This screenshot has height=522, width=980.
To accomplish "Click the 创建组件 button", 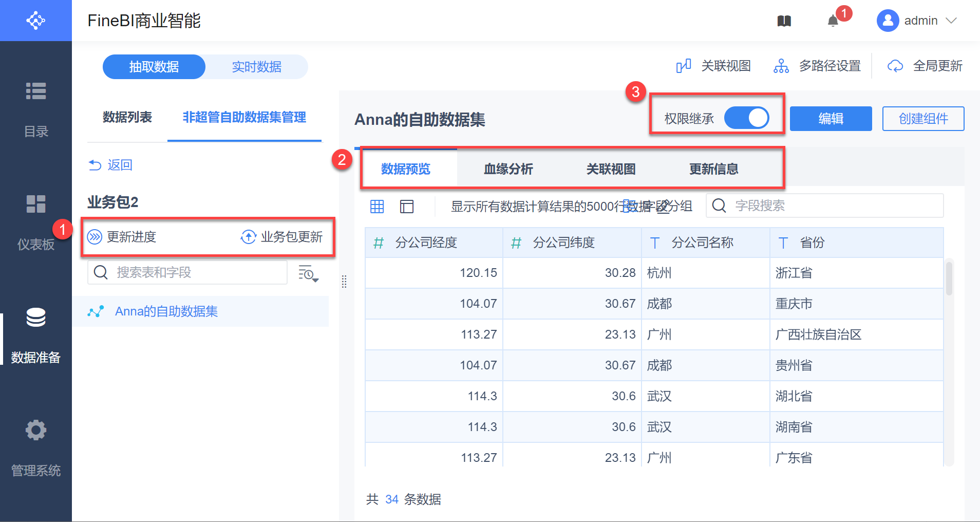I will tap(923, 119).
